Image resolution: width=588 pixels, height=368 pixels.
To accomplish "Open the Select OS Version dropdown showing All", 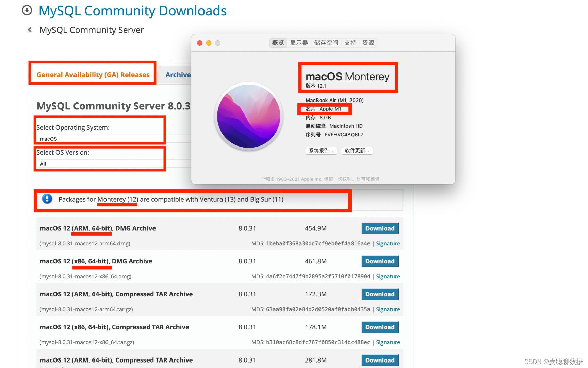I will 113,164.
